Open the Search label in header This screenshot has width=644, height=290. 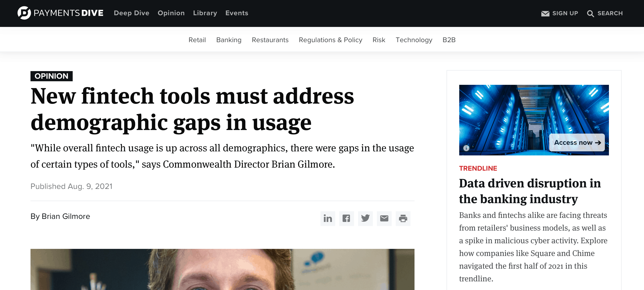click(610, 13)
